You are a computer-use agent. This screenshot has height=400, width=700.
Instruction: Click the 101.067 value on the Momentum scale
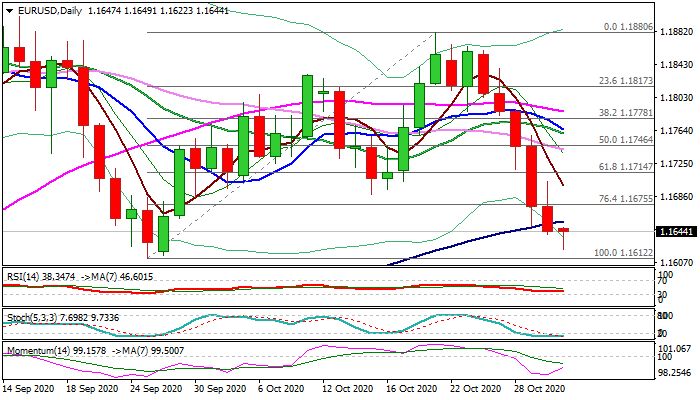click(x=678, y=348)
